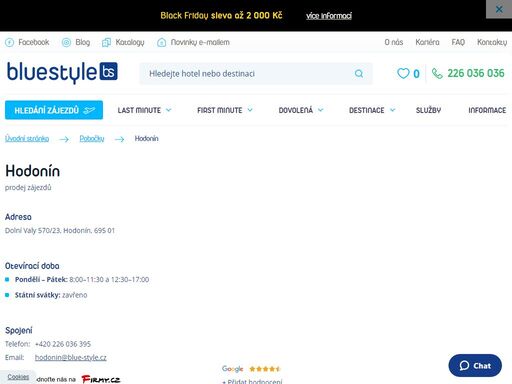Screen dimensions: 512x384
Task: Click the search magnifier icon
Action: pyautogui.click(x=359, y=73)
